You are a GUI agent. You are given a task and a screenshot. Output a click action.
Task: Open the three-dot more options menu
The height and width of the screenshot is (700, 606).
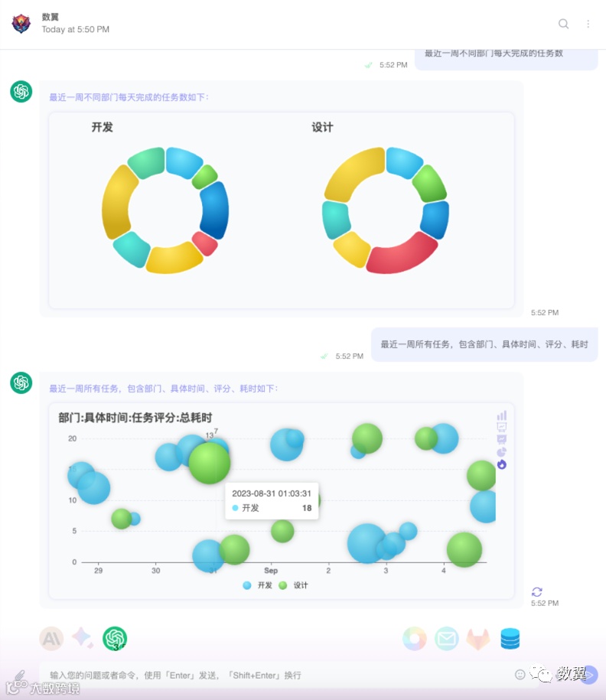click(588, 24)
